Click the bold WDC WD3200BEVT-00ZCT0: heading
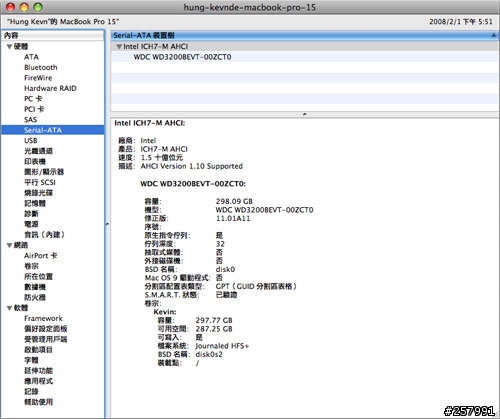 click(x=193, y=184)
